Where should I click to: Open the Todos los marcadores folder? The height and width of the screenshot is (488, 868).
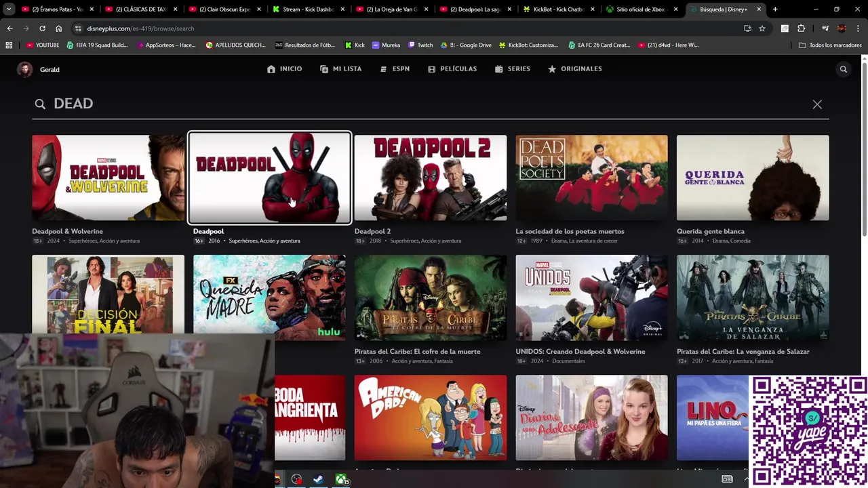(831, 45)
